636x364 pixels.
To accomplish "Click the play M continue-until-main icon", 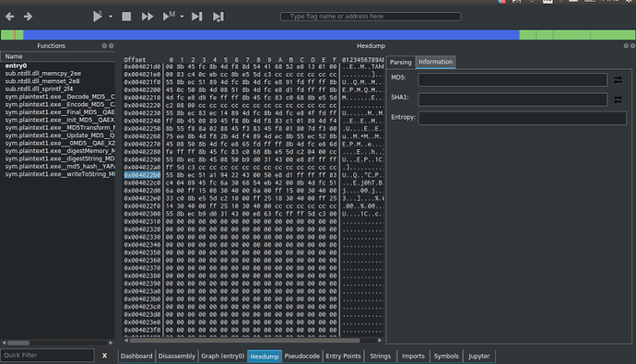I will 169,17.
